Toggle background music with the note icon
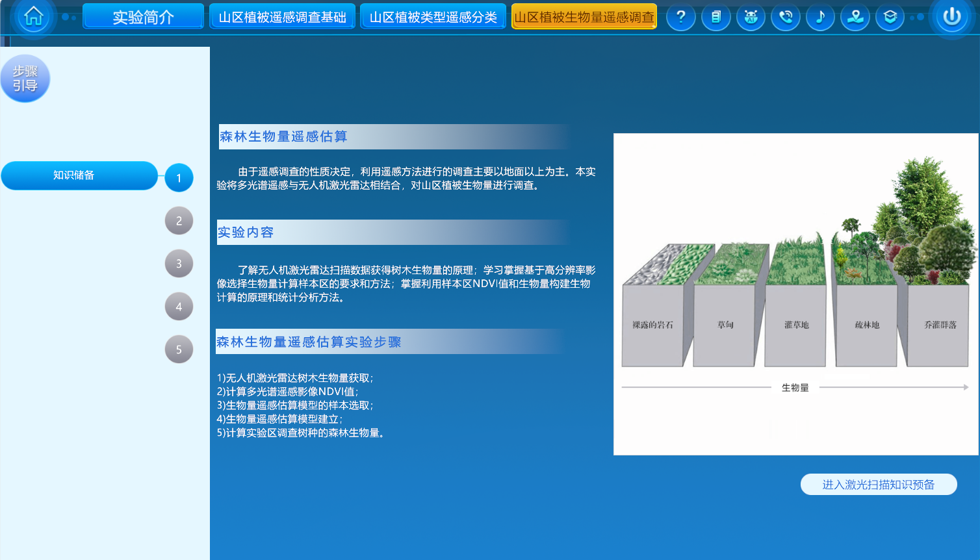980x560 pixels. click(x=820, y=17)
